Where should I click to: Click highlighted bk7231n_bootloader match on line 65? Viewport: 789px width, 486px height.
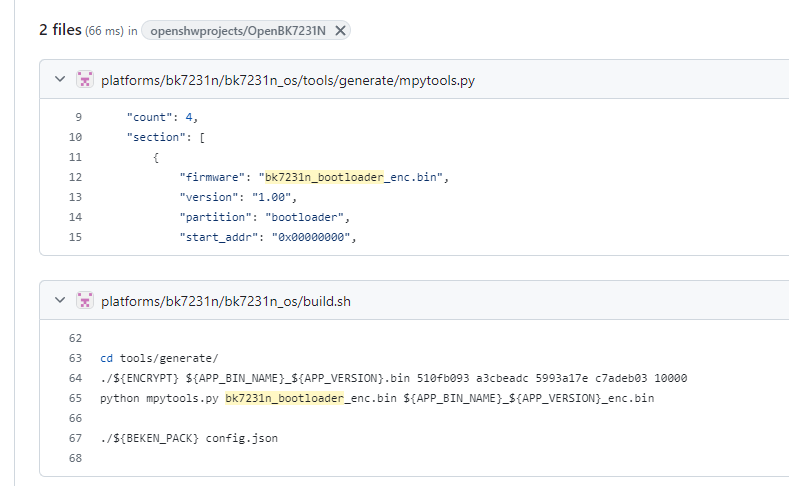284,398
